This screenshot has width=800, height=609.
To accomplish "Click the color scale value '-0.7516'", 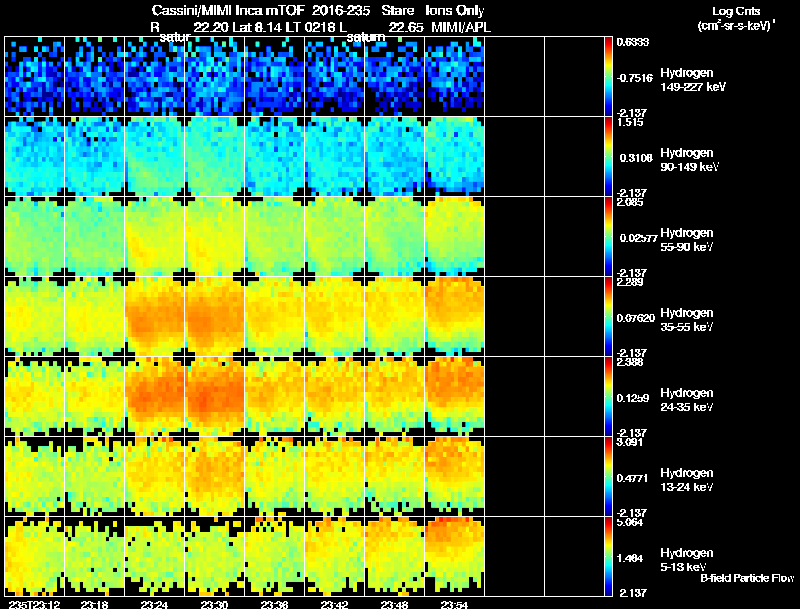I will click(x=635, y=78).
